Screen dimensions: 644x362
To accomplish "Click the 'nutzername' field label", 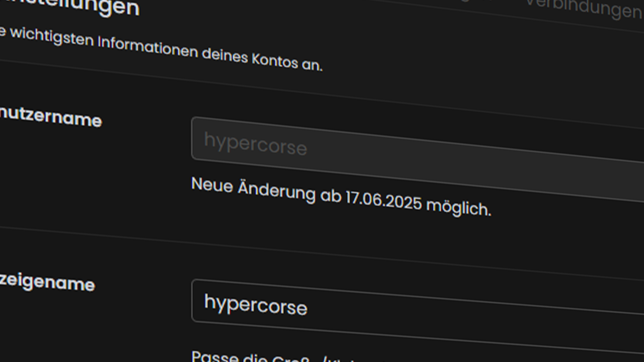I will pyautogui.click(x=51, y=116).
